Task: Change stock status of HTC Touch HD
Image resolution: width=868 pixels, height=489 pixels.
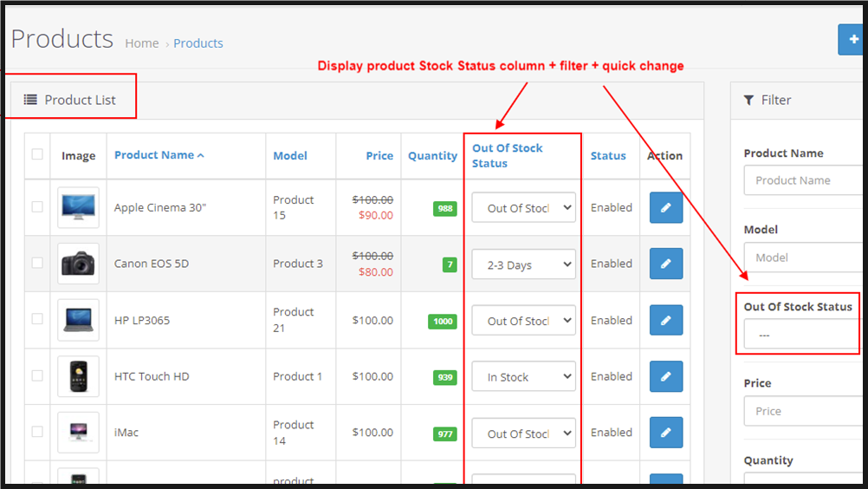Action: click(523, 376)
